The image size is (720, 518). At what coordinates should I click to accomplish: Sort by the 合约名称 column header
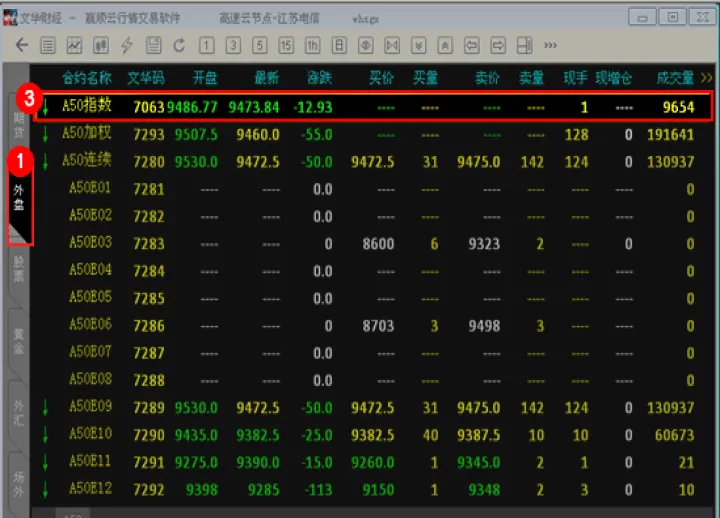coord(87,77)
